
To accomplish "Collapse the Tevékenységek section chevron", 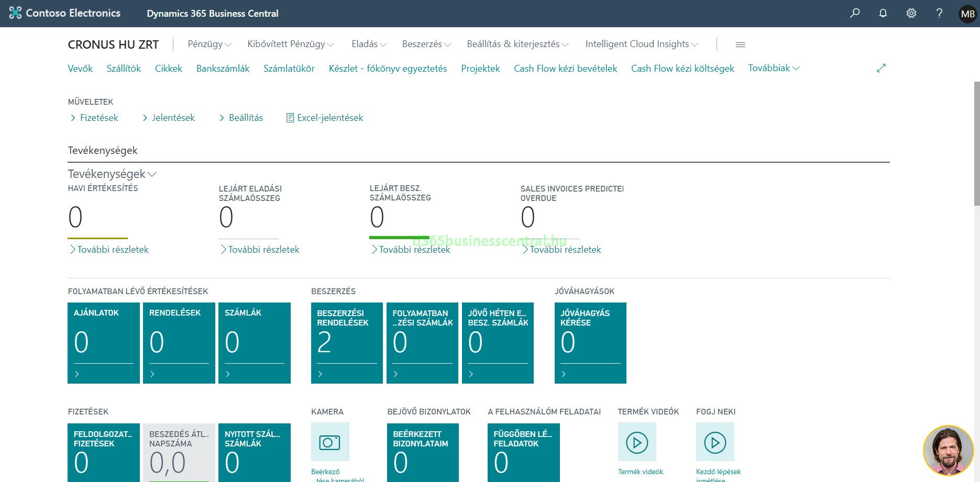I will point(152,174).
